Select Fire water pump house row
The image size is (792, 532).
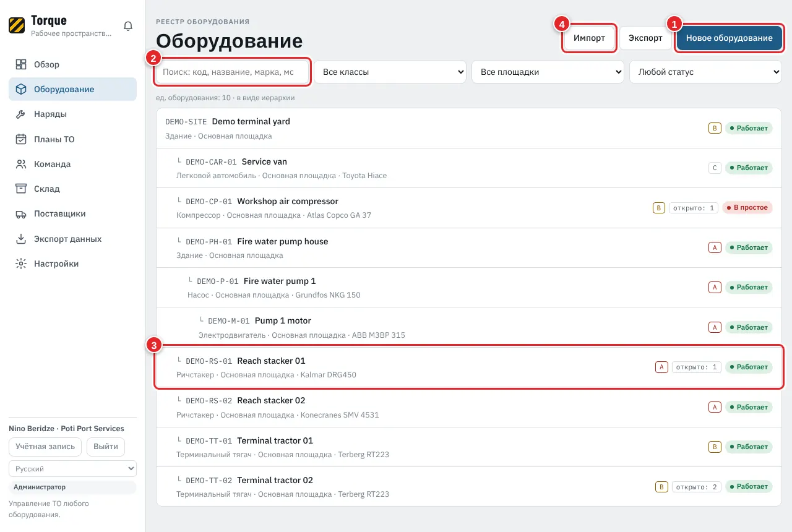tap(469, 247)
